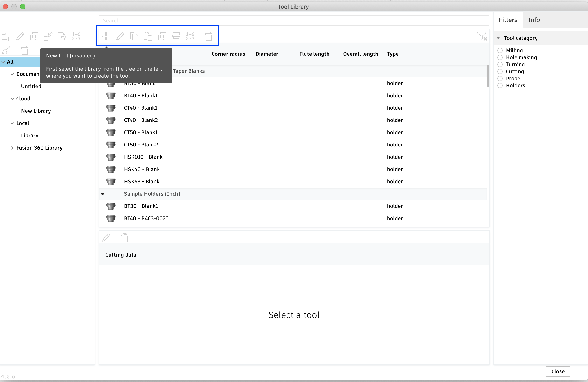Screen dimensions: 588x382
Task: Click the Search input field
Action: pos(294,21)
